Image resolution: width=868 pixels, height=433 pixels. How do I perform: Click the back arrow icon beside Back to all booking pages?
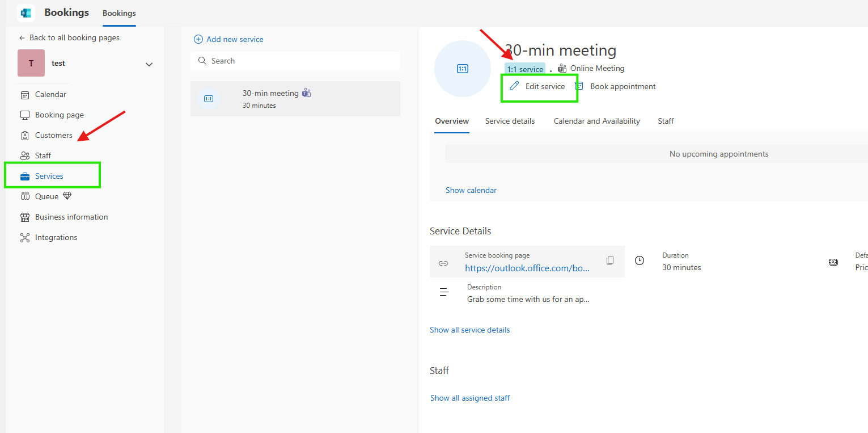[x=22, y=38]
